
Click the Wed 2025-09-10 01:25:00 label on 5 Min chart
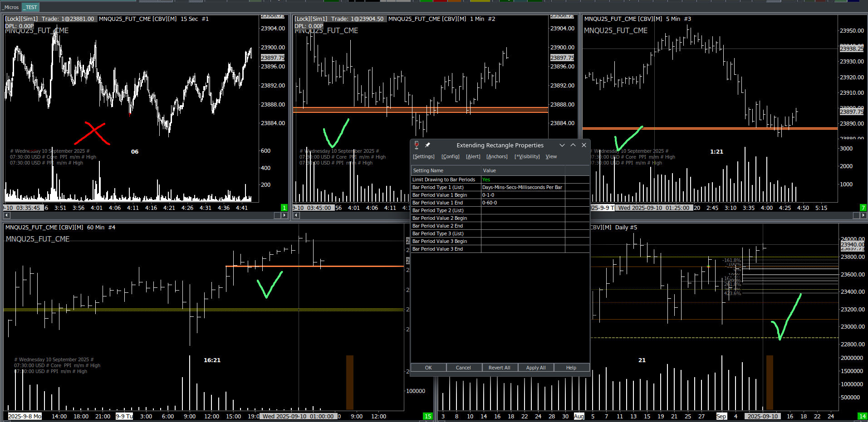(653, 208)
